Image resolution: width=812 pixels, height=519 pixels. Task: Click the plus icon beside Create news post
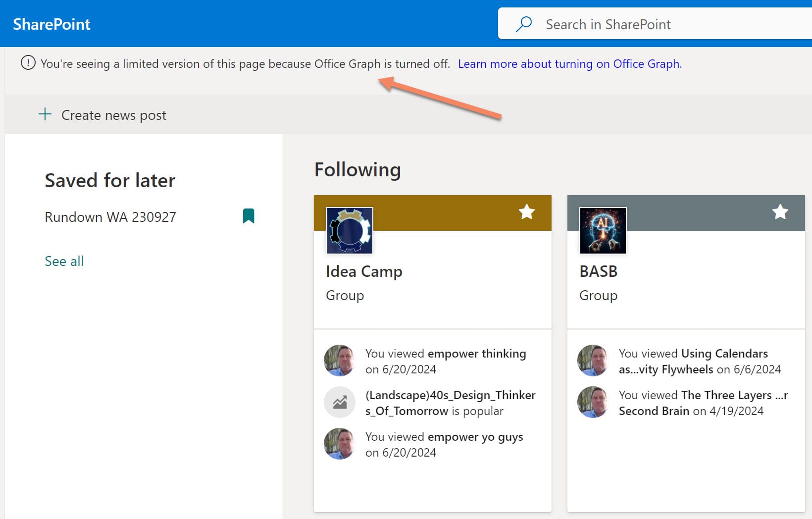(45, 114)
